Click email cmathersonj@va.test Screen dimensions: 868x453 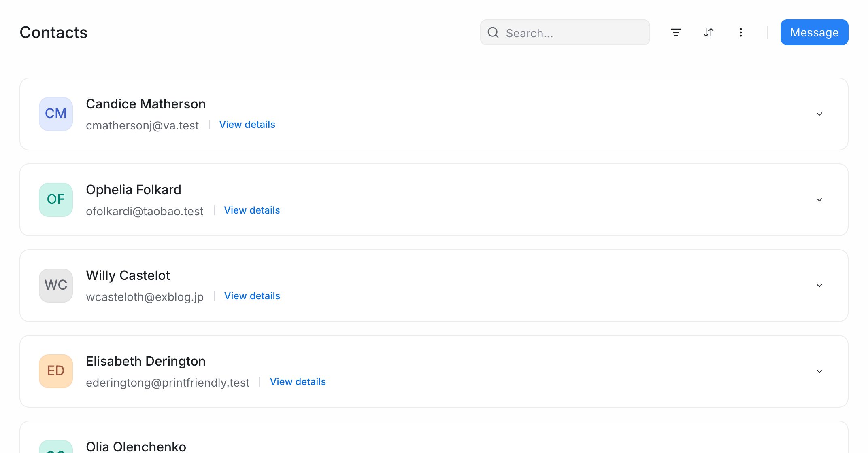[x=142, y=125]
